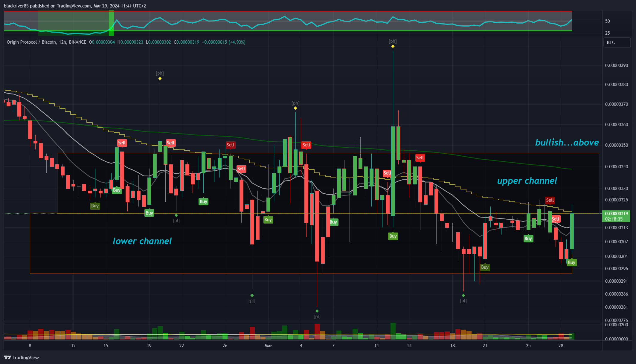This screenshot has height=364, width=636.
Task: Click the 0.00000330 price axis label
Action: [x=617, y=189]
